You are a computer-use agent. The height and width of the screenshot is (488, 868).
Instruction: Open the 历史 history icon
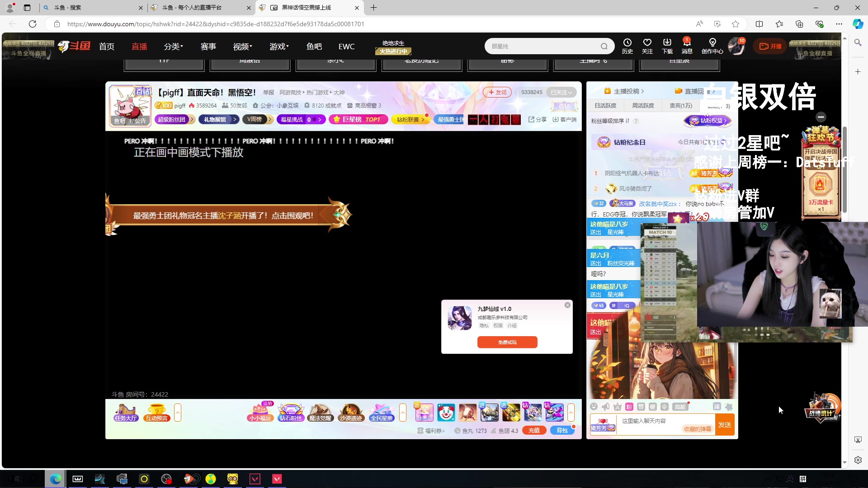click(627, 46)
